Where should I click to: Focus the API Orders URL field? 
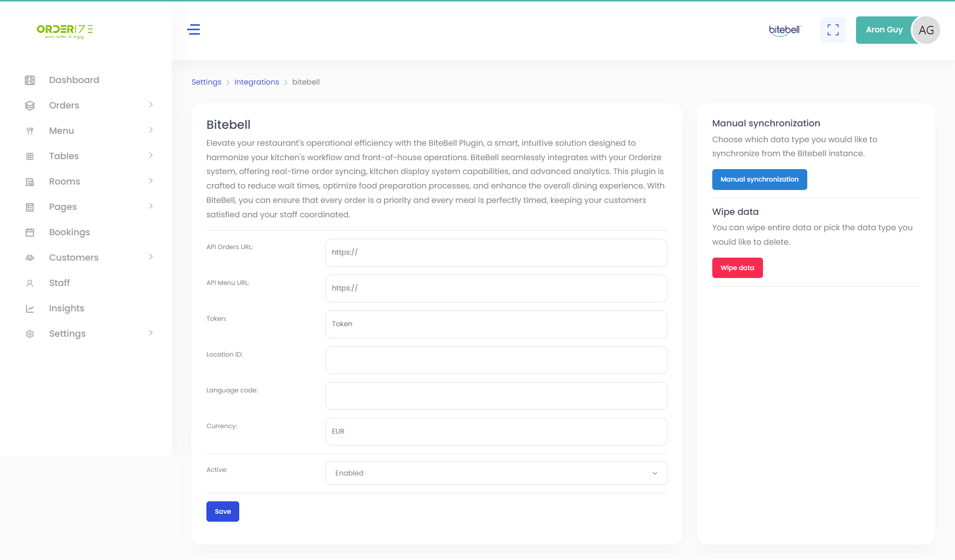click(x=496, y=253)
